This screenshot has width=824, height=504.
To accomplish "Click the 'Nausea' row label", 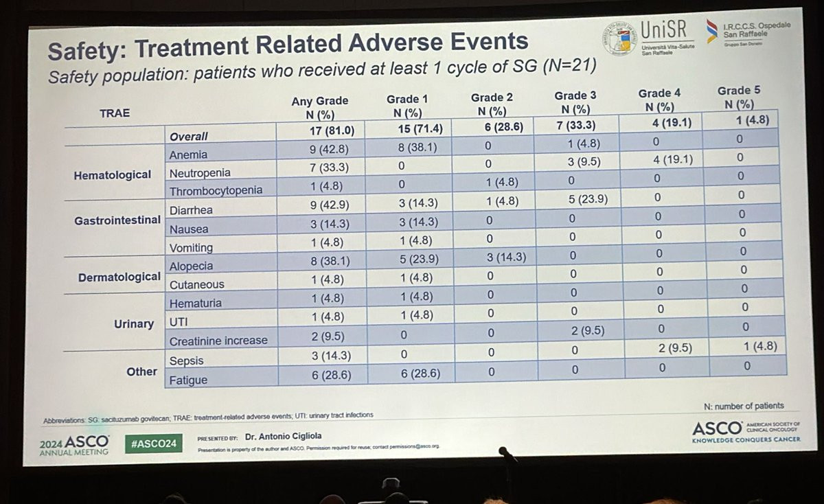I will 187,229.
